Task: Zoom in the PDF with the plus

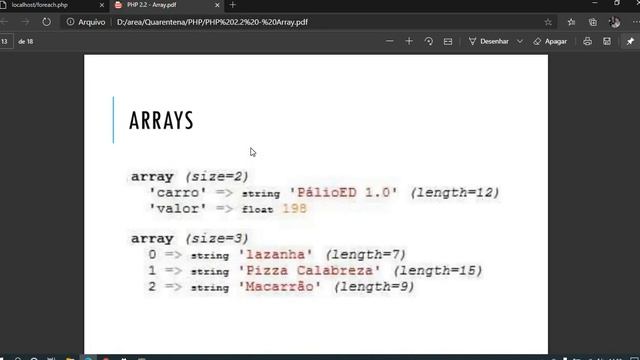Action: [x=409, y=41]
